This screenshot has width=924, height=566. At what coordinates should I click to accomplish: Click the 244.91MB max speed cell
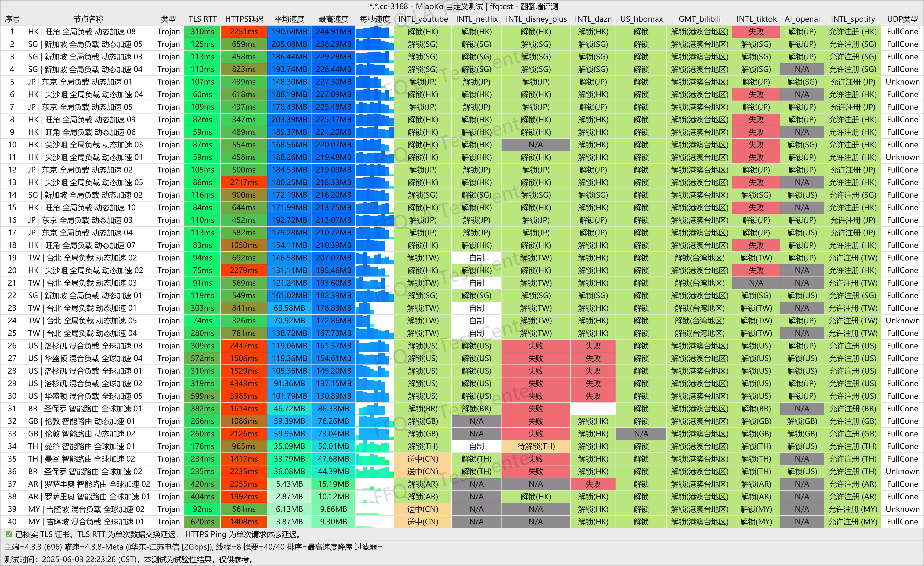tap(333, 32)
